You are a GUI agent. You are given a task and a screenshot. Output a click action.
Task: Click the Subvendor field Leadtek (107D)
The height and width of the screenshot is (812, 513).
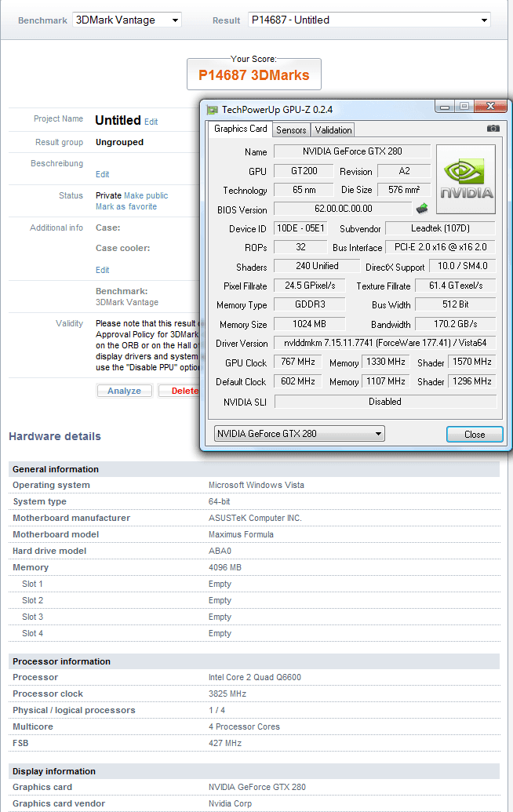tap(441, 228)
